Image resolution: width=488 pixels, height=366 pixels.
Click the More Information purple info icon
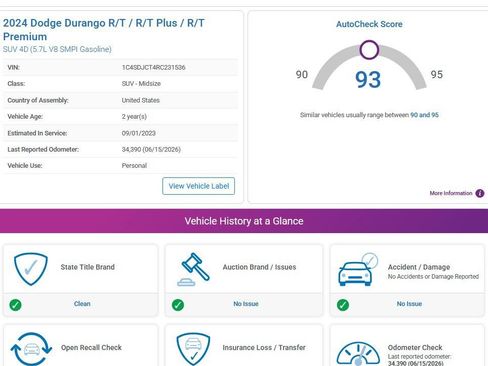tap(480, 193)
